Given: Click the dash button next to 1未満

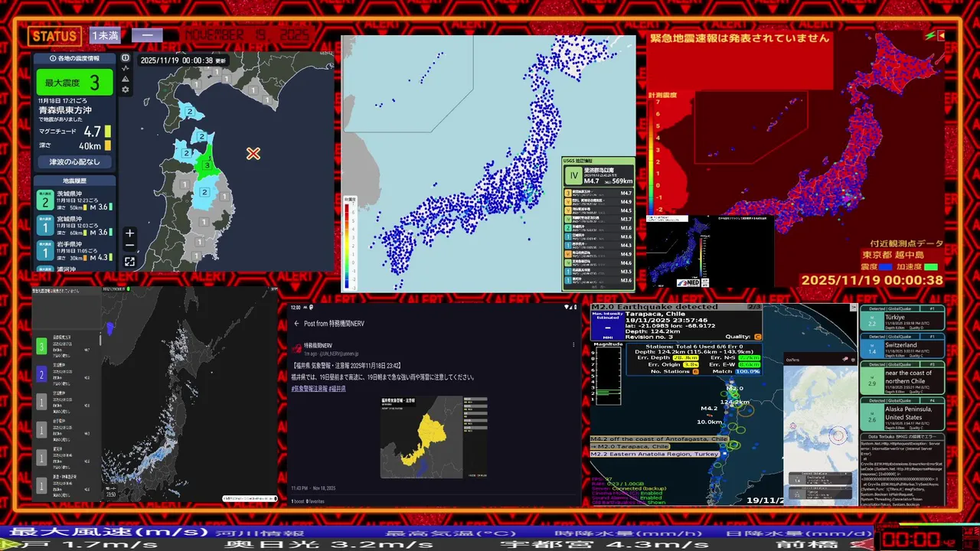Looking at the screenshot, I should (x=147, y=35).
